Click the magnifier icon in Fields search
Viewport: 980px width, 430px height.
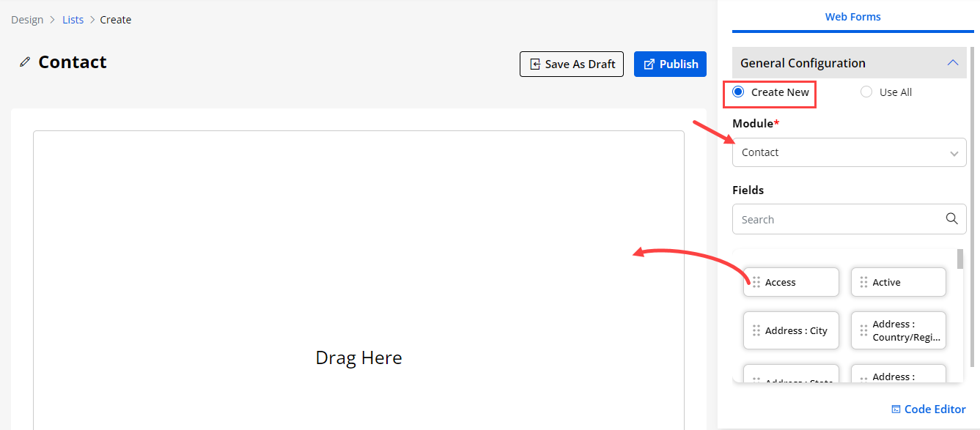coord(951,218)
